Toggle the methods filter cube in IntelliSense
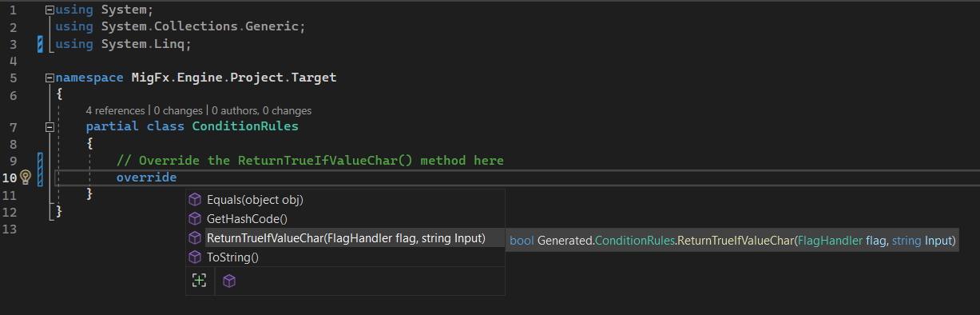This screenshot has height=315, width=980. point(229,281)
